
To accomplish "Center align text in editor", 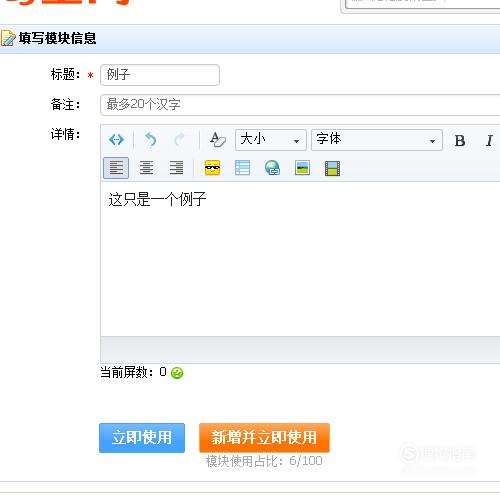I will (146, 168).
